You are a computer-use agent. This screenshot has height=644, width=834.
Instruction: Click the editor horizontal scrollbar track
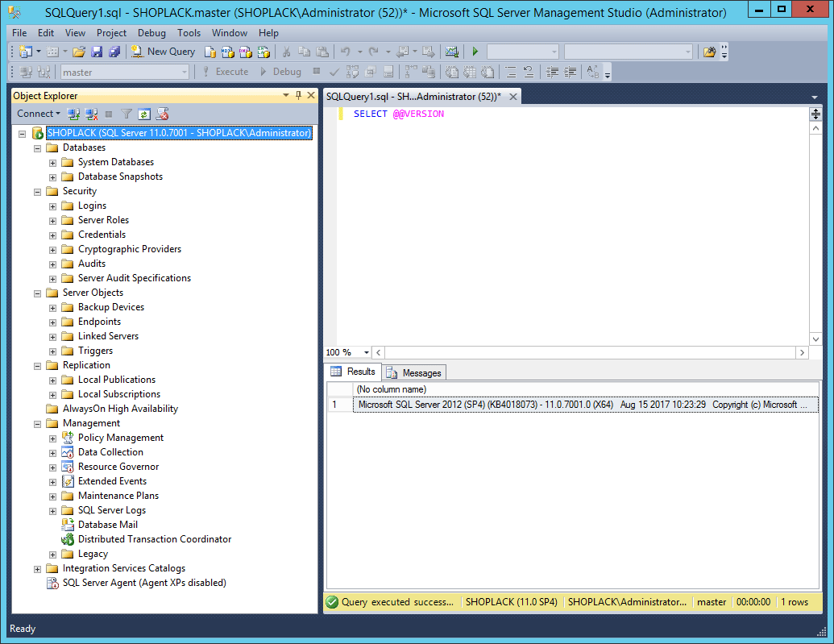(591, 352)
